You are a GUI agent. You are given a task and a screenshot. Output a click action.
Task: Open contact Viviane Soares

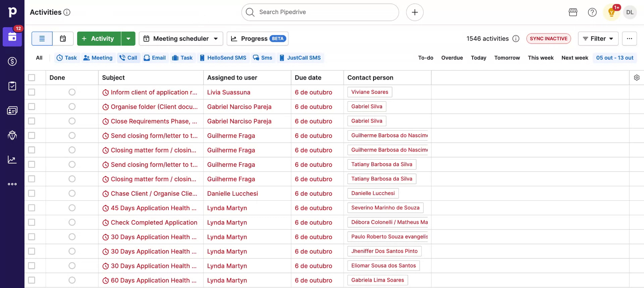pos(370,92)
